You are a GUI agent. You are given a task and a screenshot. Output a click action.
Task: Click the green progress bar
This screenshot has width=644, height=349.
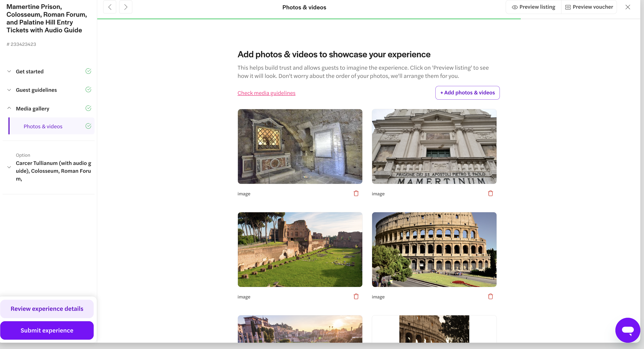309,19
